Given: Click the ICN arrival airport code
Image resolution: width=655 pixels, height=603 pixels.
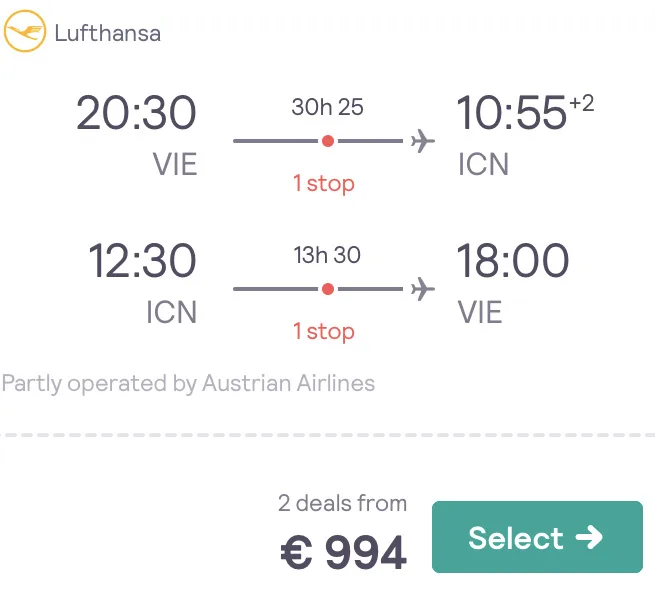Looking at the screenshot, I should pyautogui.click(x=483, y=164).
